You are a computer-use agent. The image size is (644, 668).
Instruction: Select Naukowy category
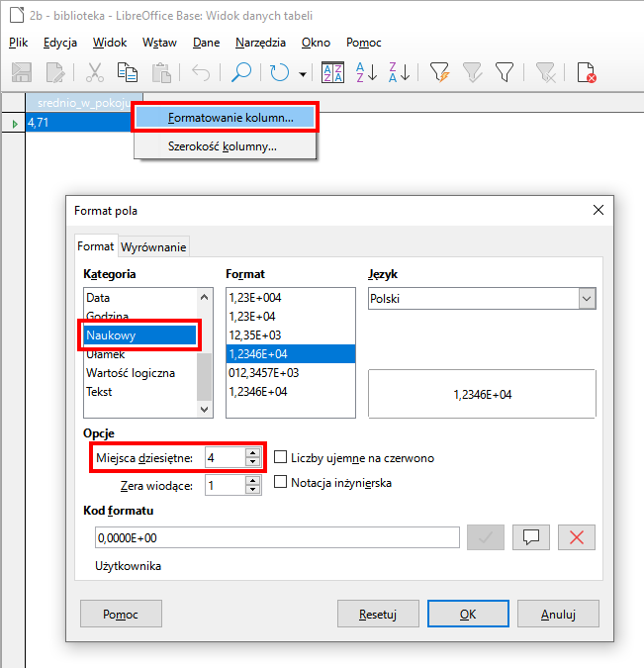click(140, 335)
